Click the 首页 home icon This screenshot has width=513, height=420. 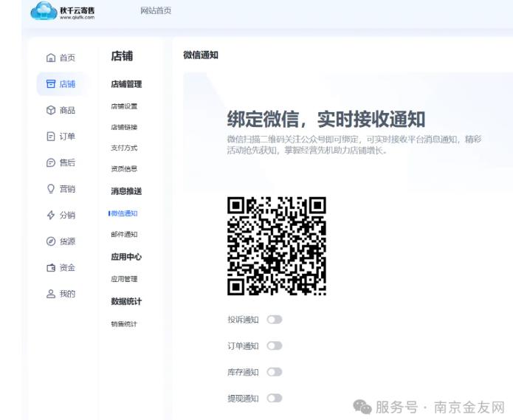51,58
